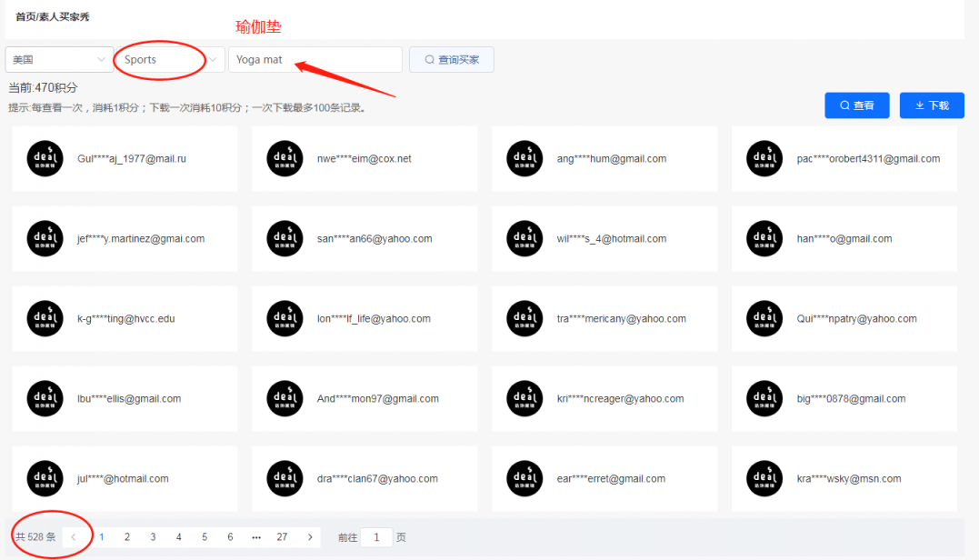Go to pagination page 6
The height and width of the screenshot is (560, 979).
[230, 537]
